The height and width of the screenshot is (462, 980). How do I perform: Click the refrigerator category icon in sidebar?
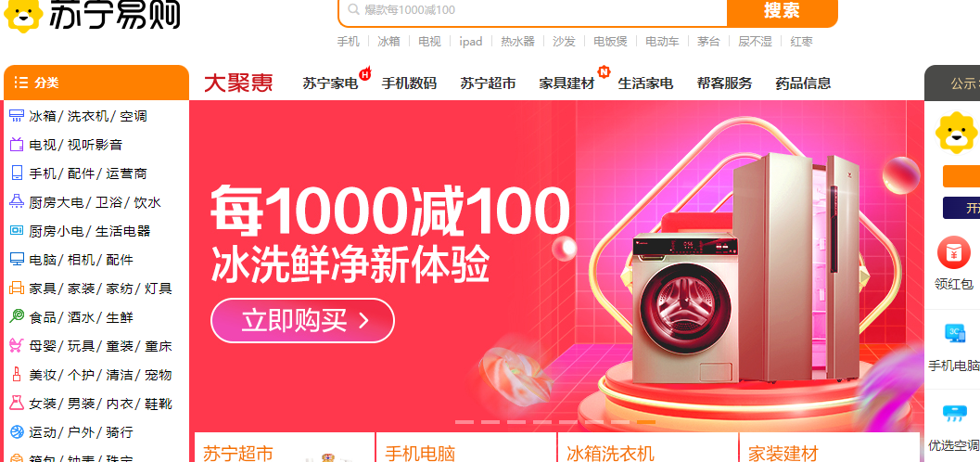point(17,116)
